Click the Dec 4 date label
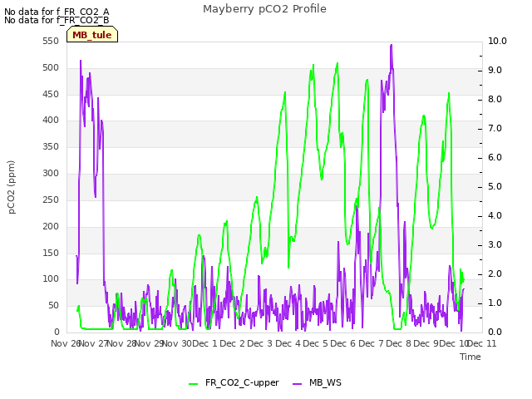Screen dimensions: 532x399 pos(288,343)
